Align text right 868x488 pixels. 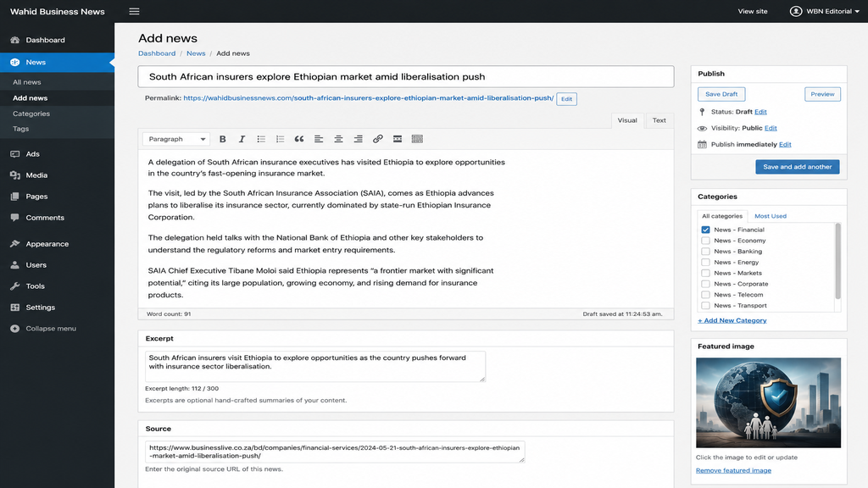(x=359, y=139)
